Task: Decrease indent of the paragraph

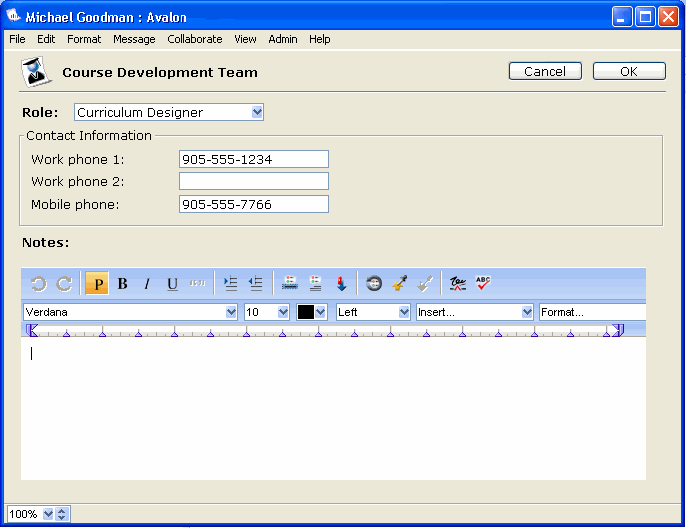Action: coord(256,284)
